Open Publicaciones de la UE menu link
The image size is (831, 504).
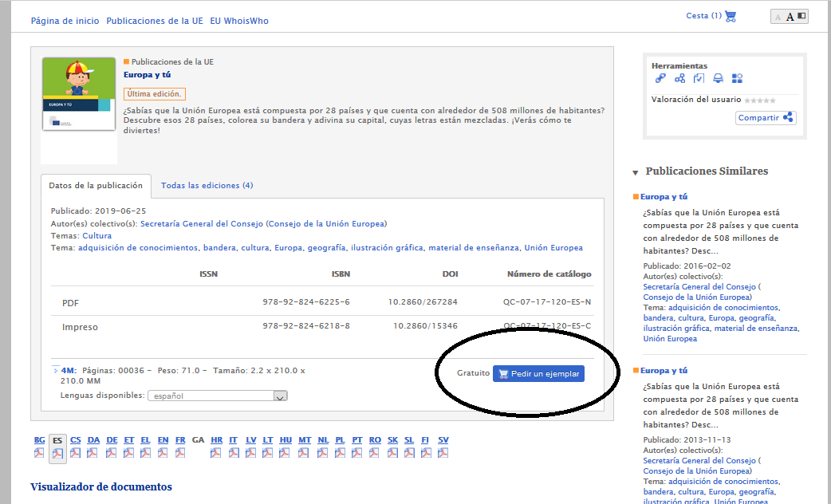coord(155,22)
